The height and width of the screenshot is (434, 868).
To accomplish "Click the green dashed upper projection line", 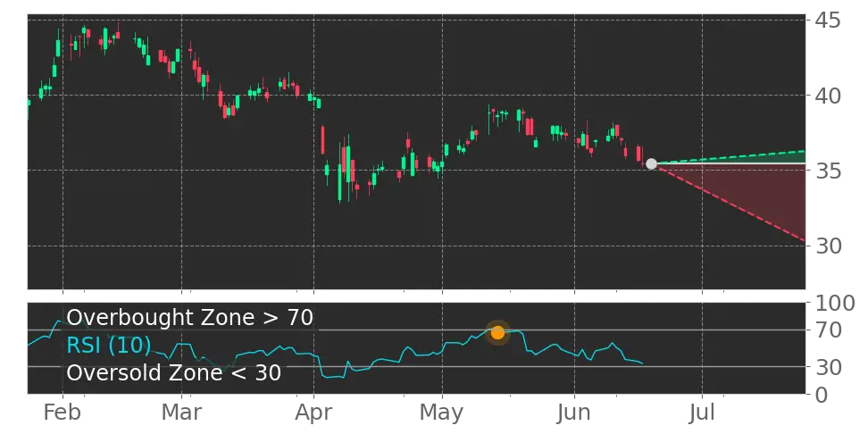I will pyautogui.click(x=728, y=157).
